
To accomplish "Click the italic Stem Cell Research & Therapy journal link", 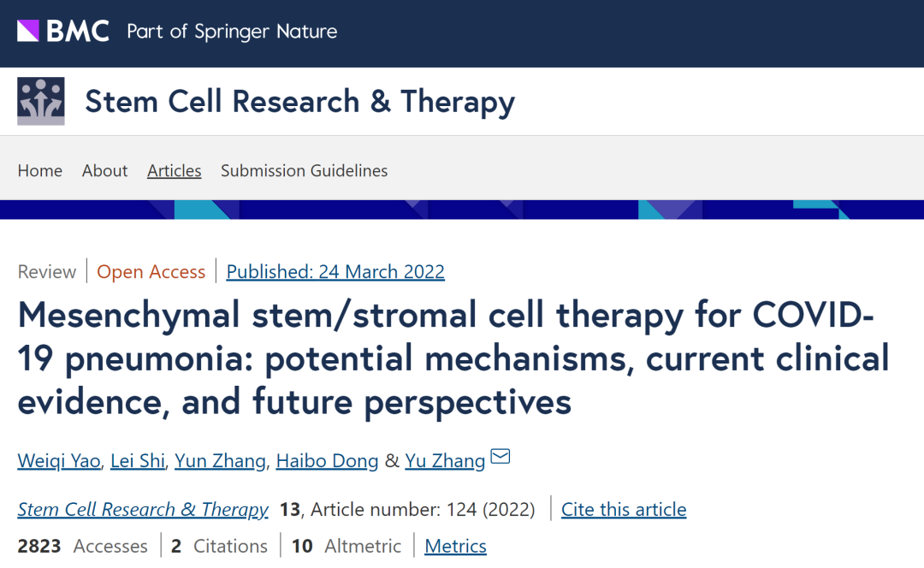I will (143, 509).
